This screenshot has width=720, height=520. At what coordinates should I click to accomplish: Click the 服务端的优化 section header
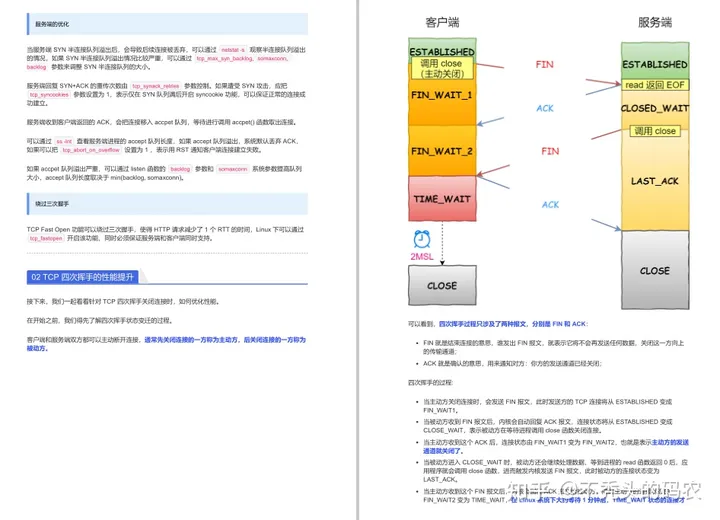(167, 24)
